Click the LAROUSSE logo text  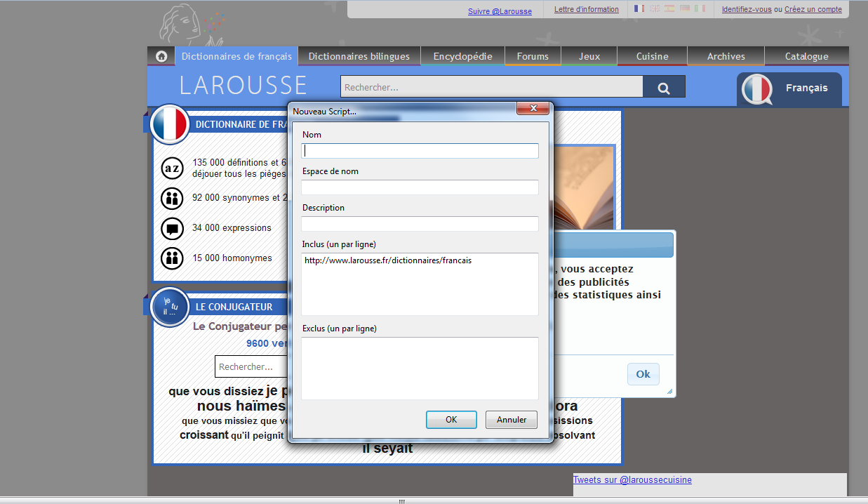pyautogui.click(x=243, y=85)
